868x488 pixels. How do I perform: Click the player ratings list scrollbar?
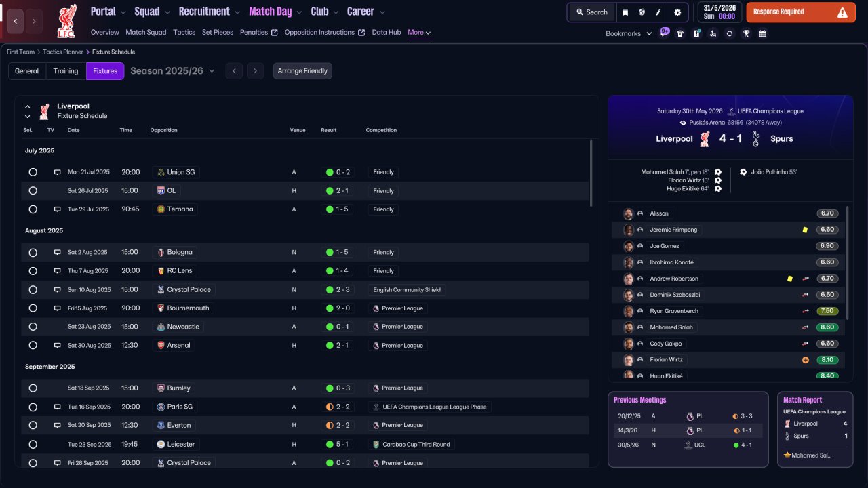click(848, 263)
